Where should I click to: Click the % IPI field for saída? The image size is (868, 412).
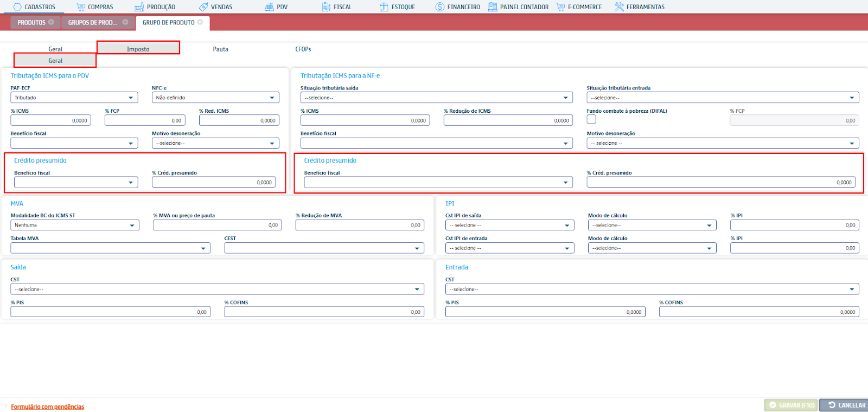point(794,225)
